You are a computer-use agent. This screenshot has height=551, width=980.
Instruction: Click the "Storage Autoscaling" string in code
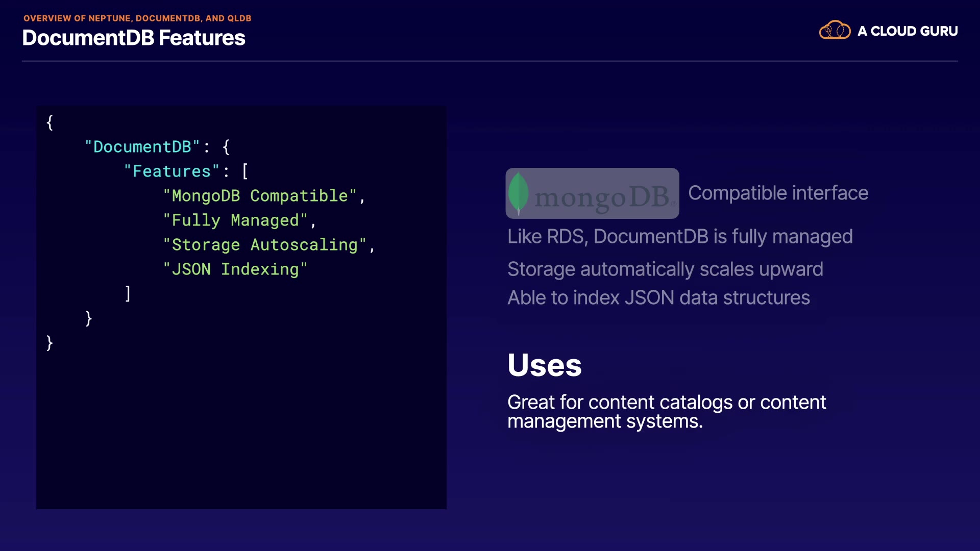coord(264,245)
